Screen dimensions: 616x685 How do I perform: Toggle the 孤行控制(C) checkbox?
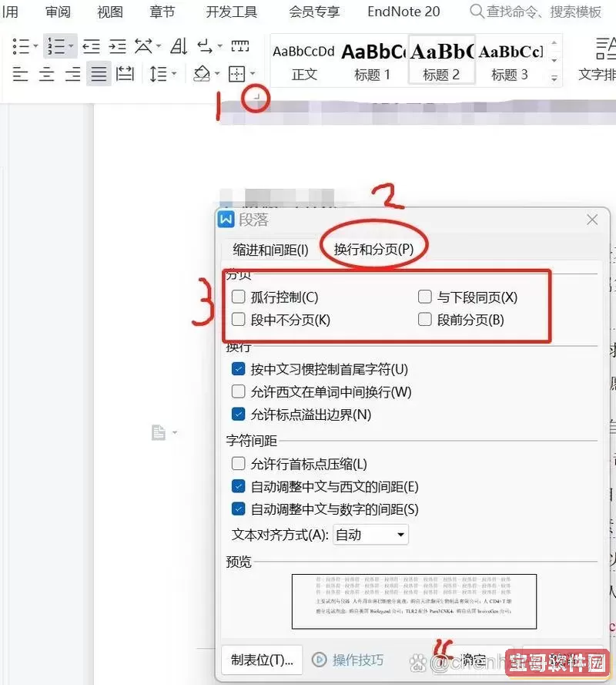click(239, 297)
